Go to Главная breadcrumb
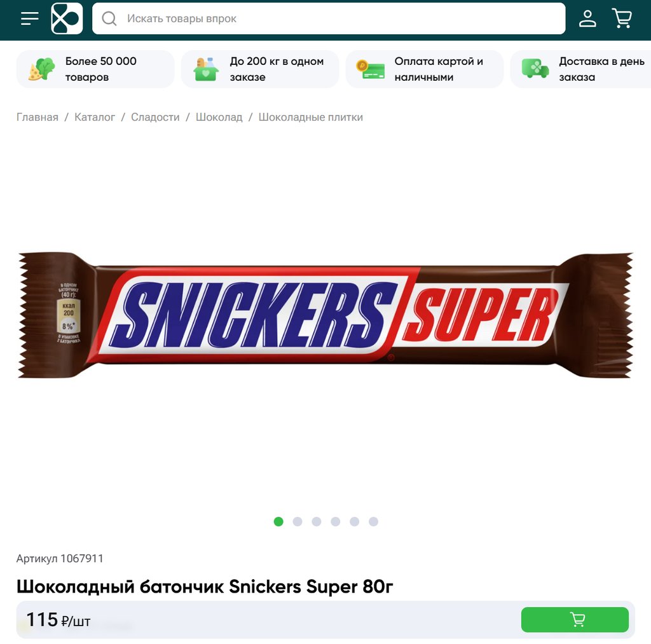651x644 pixels. 38,117
